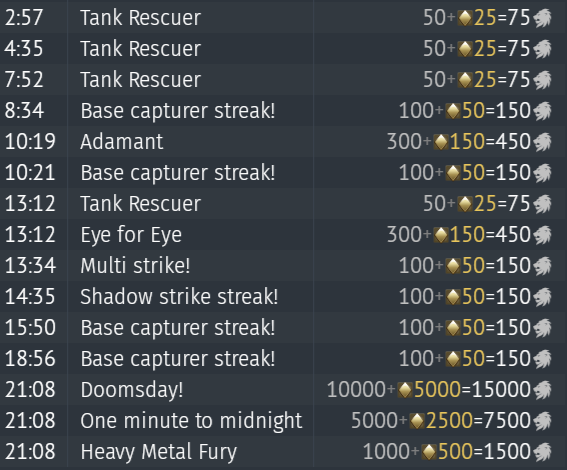Click the gold booster icon on One minute to midnight row
Viewport: 567px width, 470px height.
click(417, 421)
